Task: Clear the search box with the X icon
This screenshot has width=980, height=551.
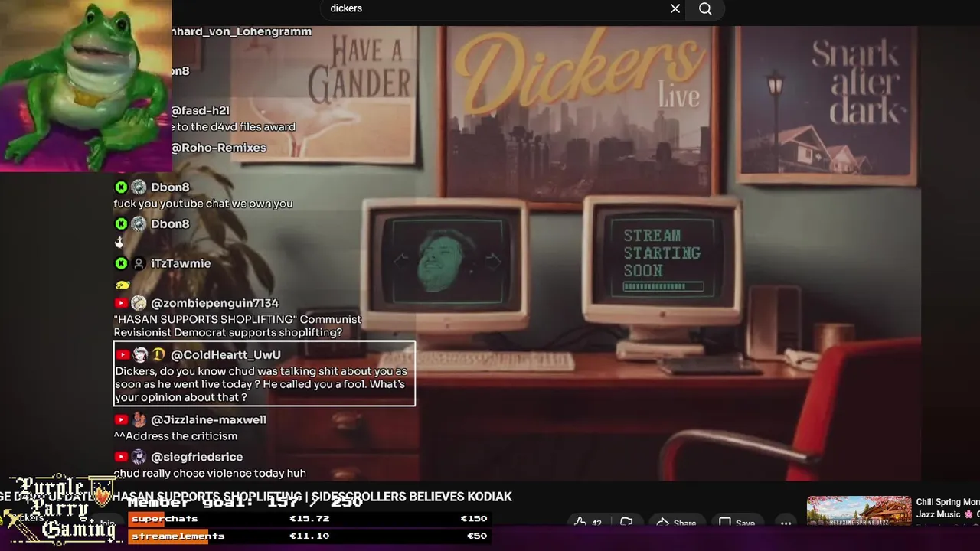Action: pos(675,8)
